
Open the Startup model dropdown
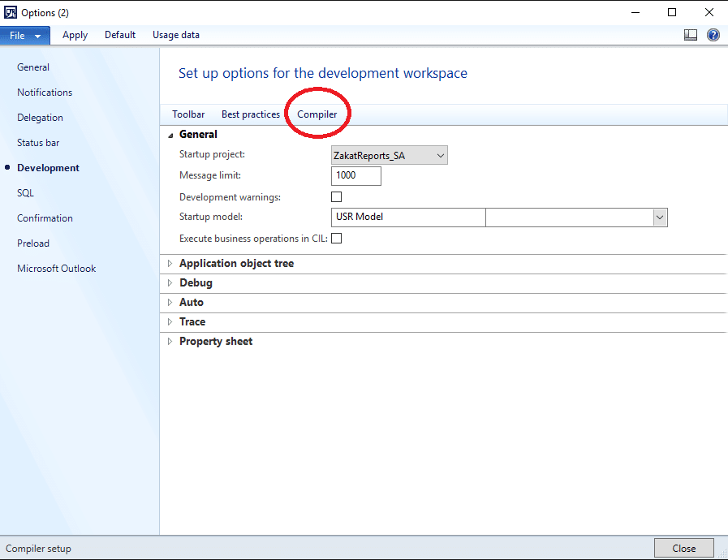(659, 217)
